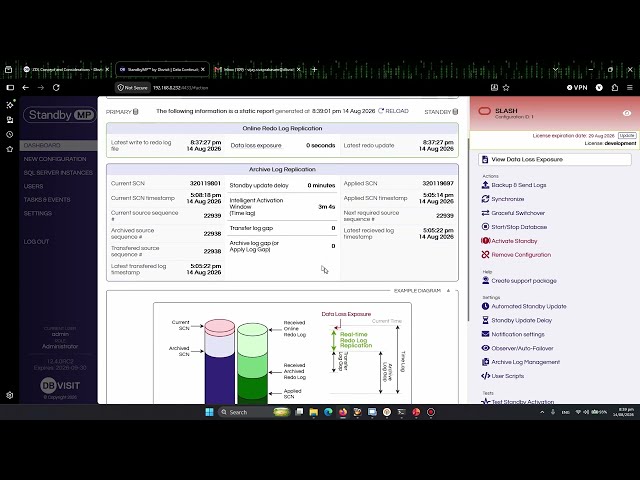
Task: Open File Explorer from the taskbar
Action: pos(313,412)
